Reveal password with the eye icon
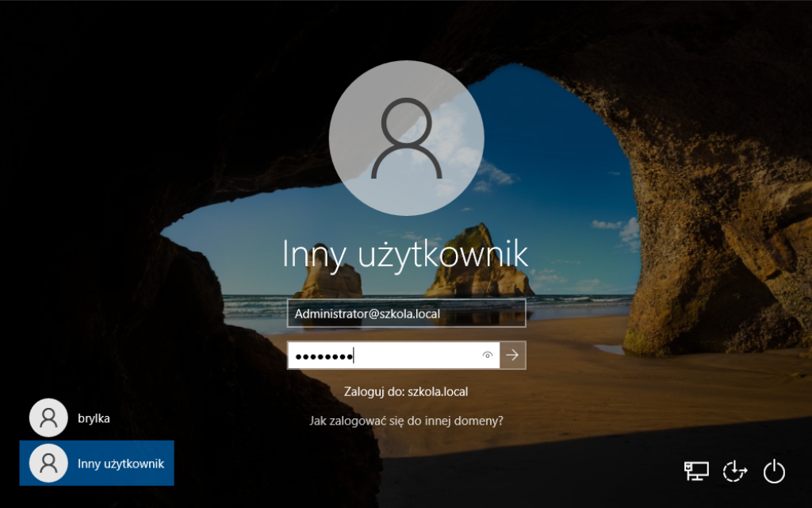Screen dimensions: 812x508 488,356
